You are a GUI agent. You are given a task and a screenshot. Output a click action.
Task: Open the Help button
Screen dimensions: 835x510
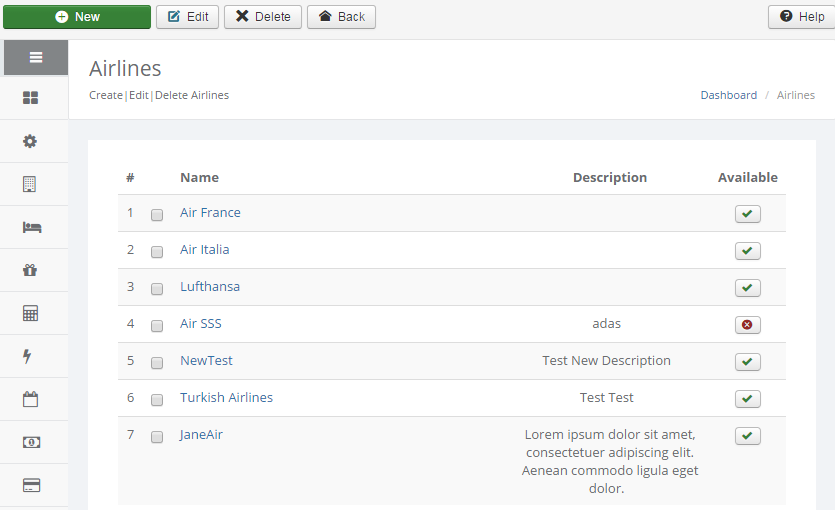pyautogui.click(x=802, y=17)
